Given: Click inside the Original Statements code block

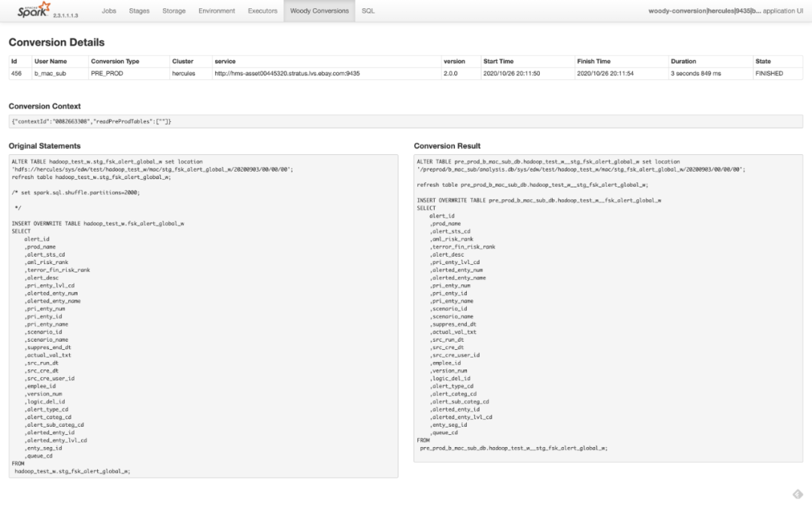Looking at the screenshot, I should point(203,316).
